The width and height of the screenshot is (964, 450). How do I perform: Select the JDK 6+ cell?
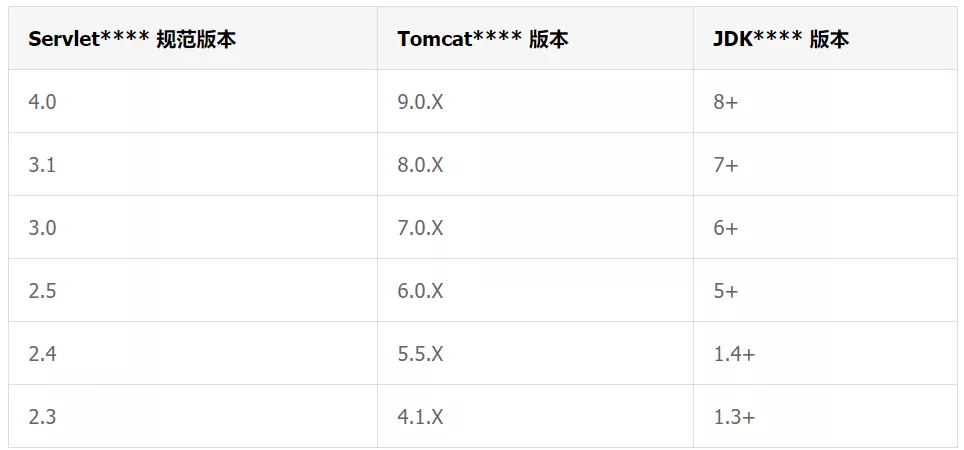pyautogui.click(x=825, y=227)
